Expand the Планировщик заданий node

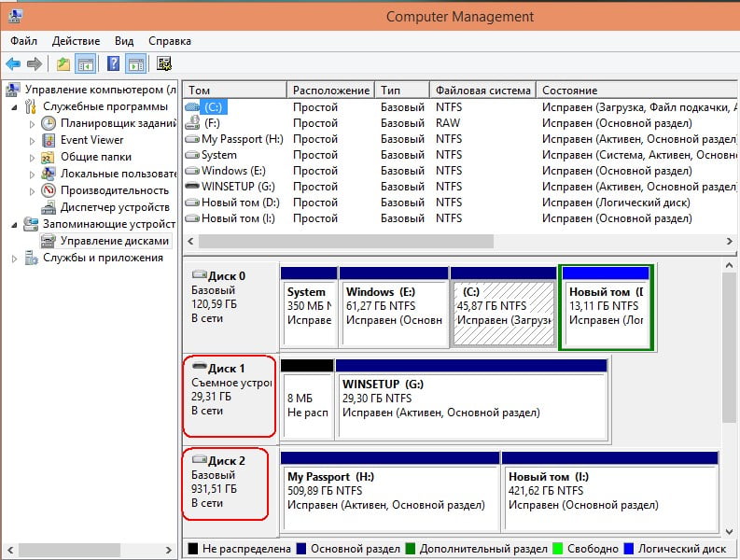point(33,123)
